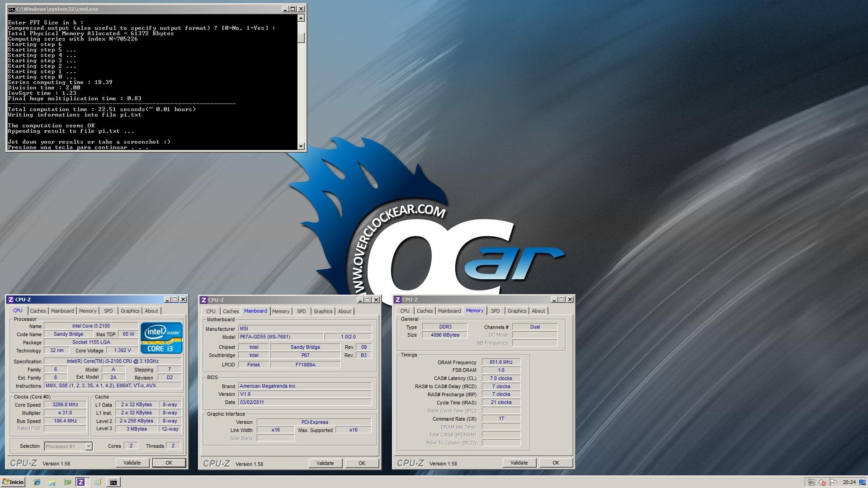Click the cmd scrollbar up arrow
Image resolution: width=868 pixels, height=488 pixels.
pyautogui.click(x=301, y=18)
